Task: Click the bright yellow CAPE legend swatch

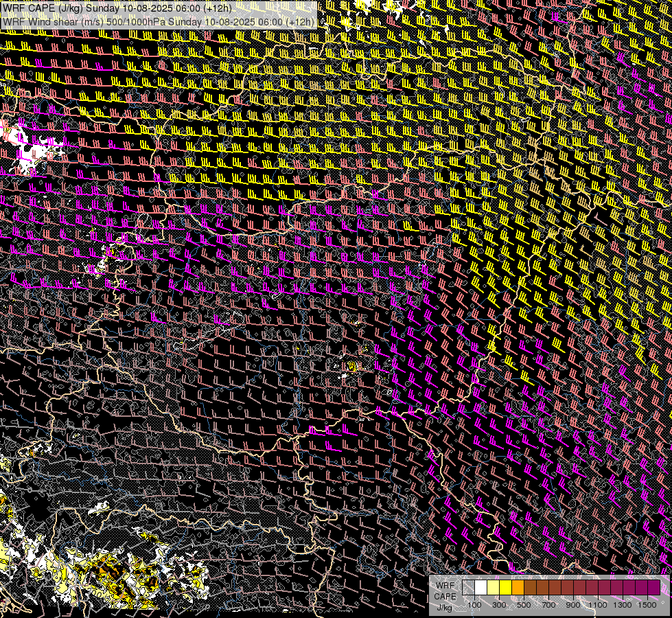Action: coord(506,587)
